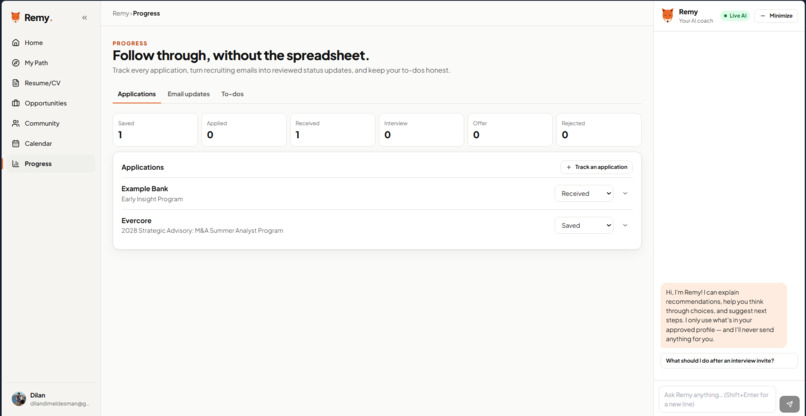Screen dimensions: 806x416
Task: Click the Rejected count card
Action: coord(599,130)
